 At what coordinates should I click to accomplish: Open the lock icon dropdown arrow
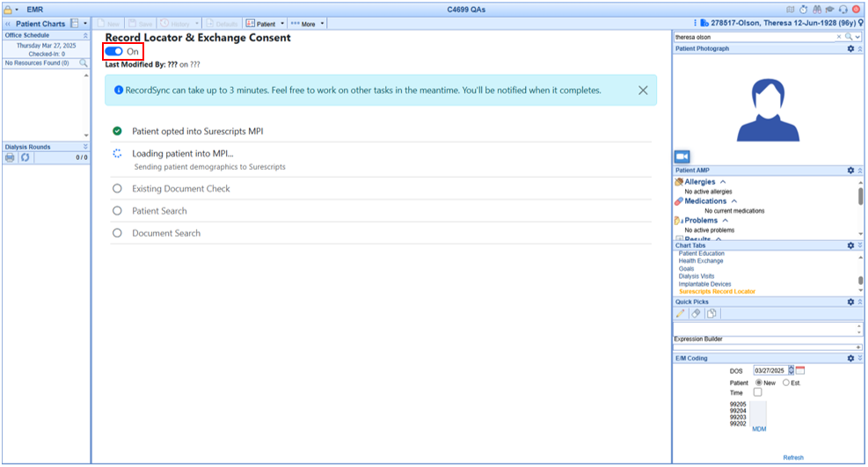pos(17,10)
